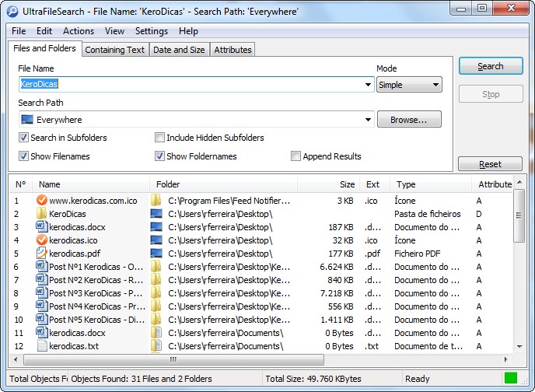
Task: Click the Word icon of kerodicas.docx row 3
Action: (42, 226)
